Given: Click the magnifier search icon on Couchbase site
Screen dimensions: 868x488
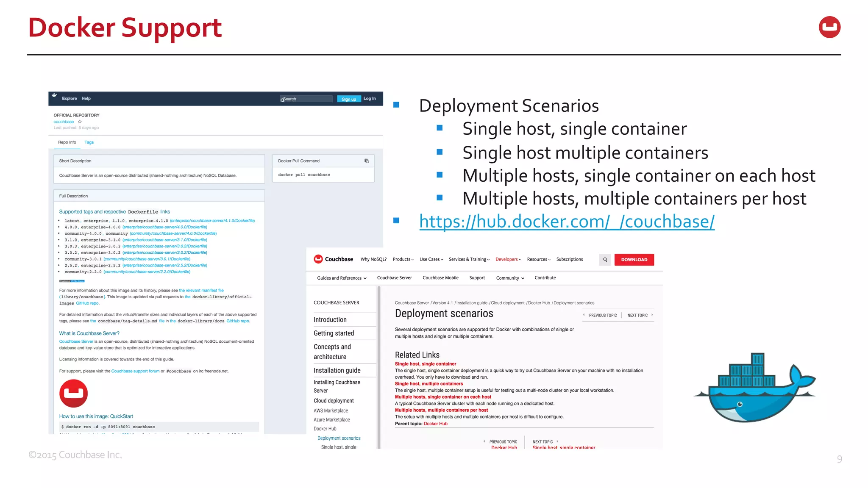Looking at the screenshot, I should pos(605,260).
